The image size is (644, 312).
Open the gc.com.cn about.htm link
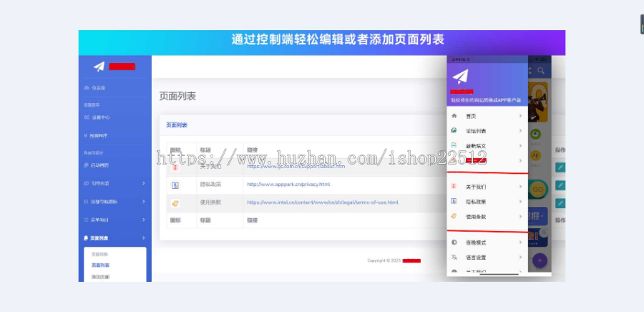coord(296,166)
